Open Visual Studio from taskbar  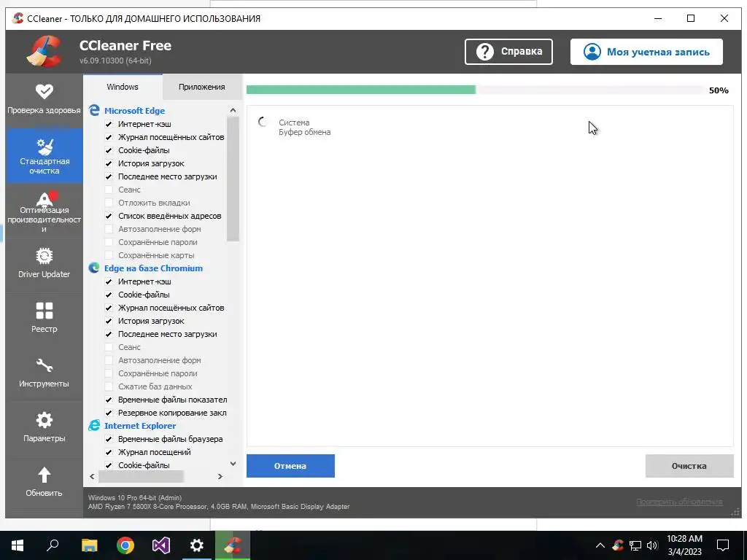point(161,545)
